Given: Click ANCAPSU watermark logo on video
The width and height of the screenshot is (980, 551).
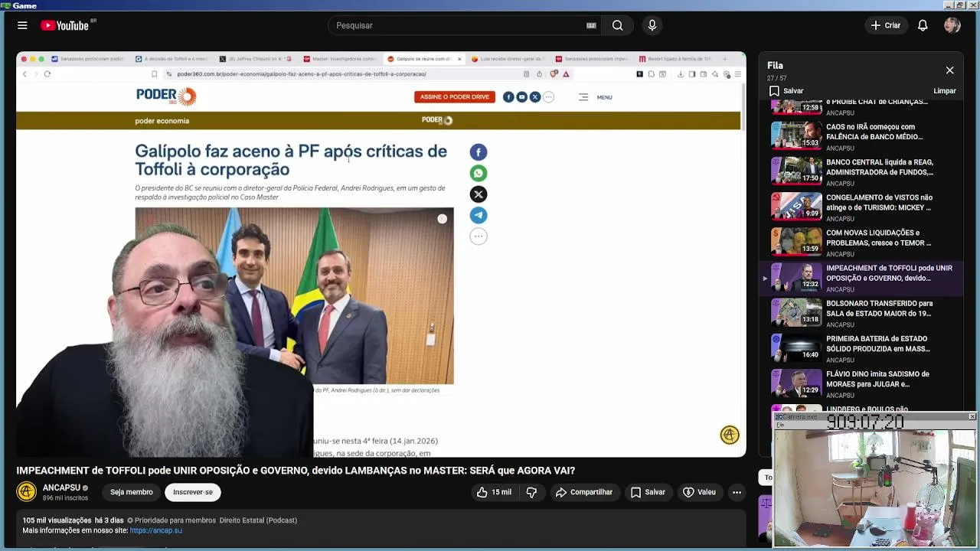Looking at the screenshot, I should [x=730, y=435].
